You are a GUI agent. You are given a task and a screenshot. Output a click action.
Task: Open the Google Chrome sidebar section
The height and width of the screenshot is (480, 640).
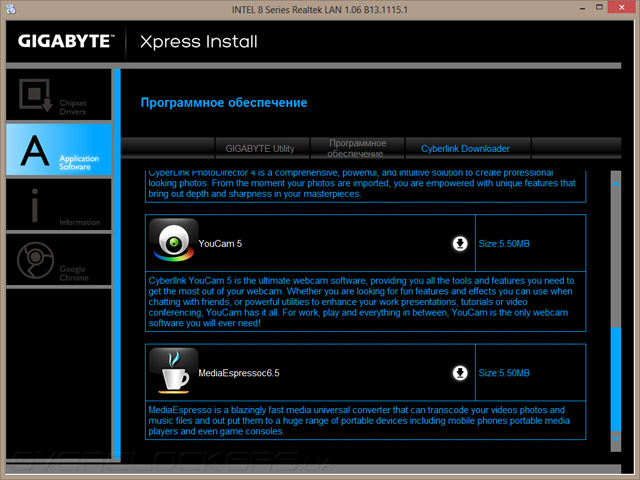point(59,260)
